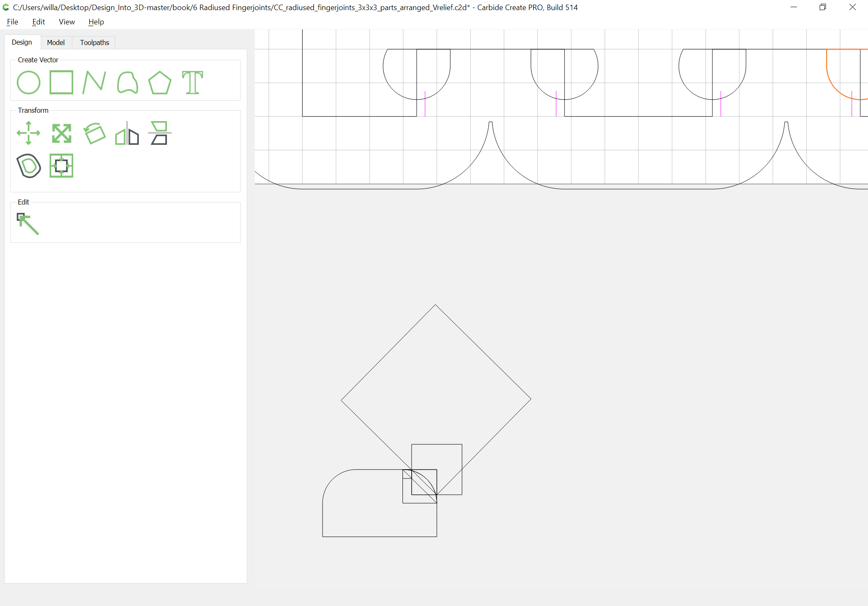This screenshot has height=606, width=868.
Task: Restore down the Carbide Create window
Action: click(823, 7)
